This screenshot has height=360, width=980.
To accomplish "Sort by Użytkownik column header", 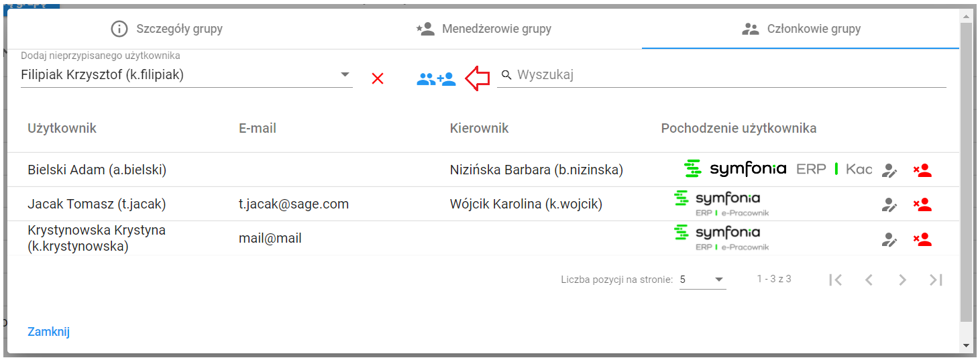I will point(62,128).
